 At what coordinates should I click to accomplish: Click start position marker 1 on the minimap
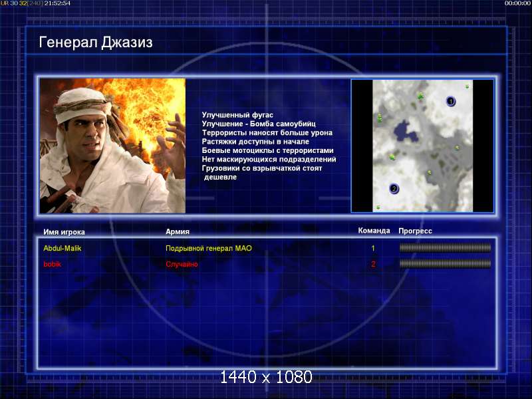tap(451, 101)
